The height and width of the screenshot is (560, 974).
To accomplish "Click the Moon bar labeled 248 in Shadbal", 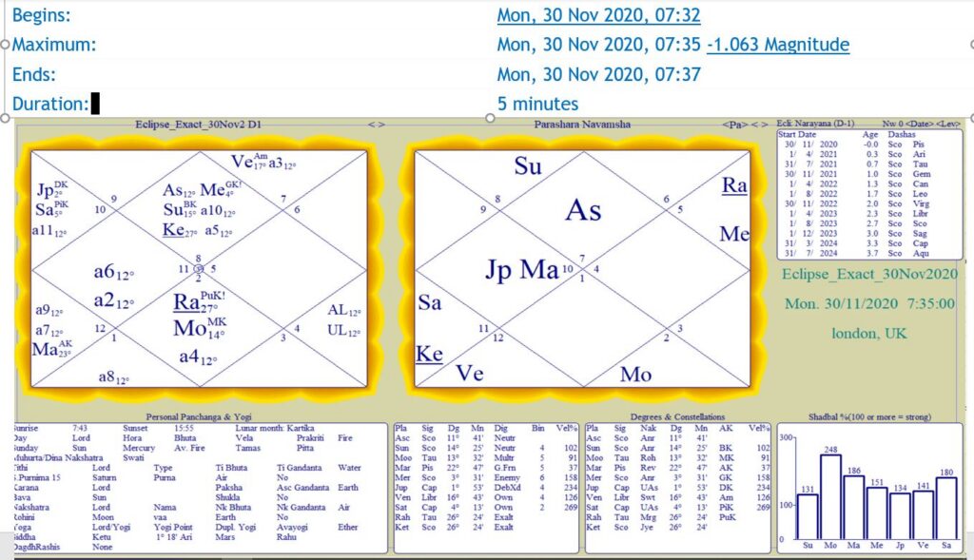I will click(830, 496).
